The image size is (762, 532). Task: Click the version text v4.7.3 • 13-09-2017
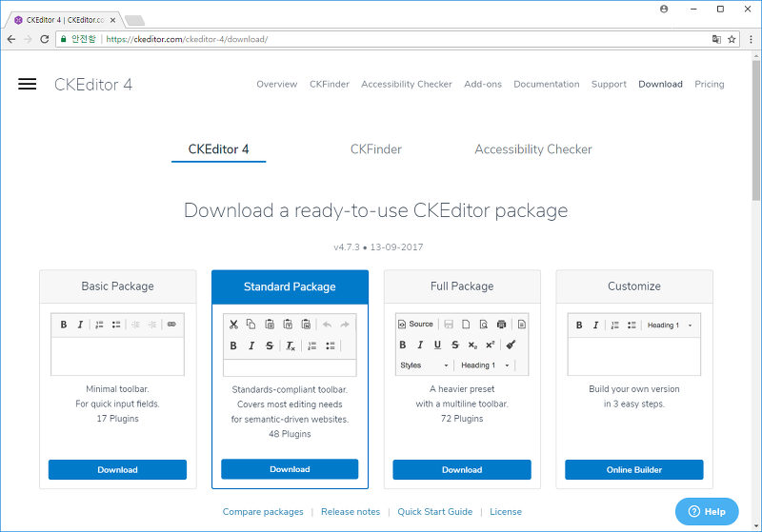pyautogui.click(x=378, y=247)
